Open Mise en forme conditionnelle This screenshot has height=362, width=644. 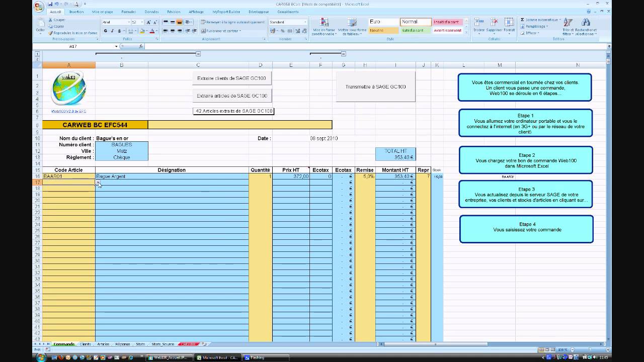click(324, 27)
